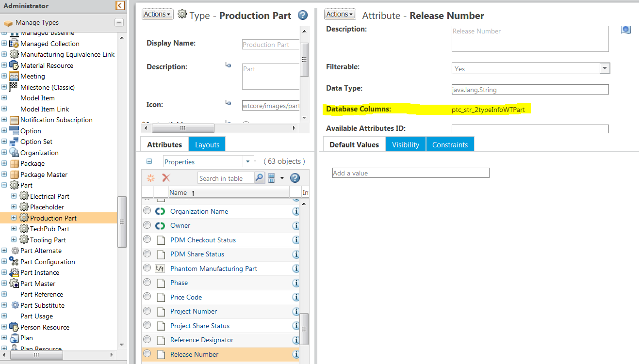Switch to the Visibility tab
This screenshot has height=364, width=639.
click(406, 144)
